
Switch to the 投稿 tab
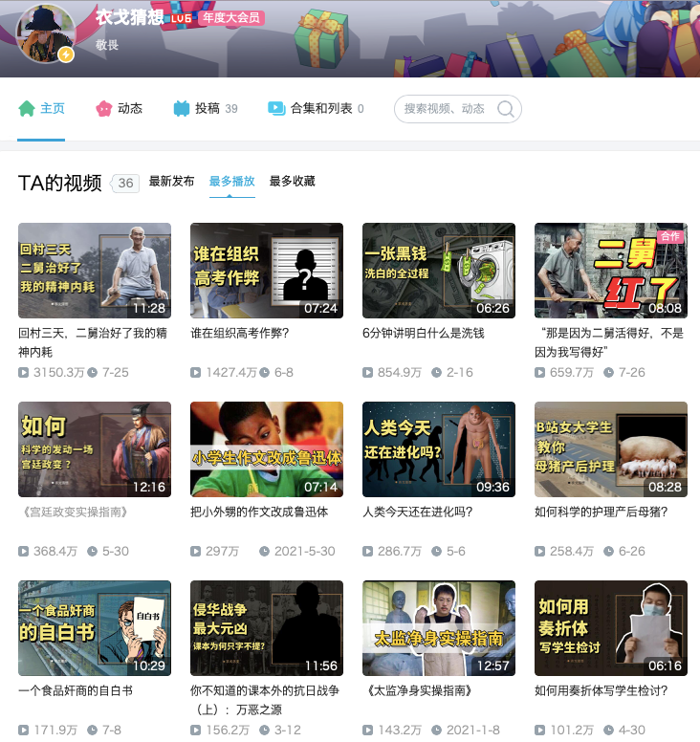[206, 108]
